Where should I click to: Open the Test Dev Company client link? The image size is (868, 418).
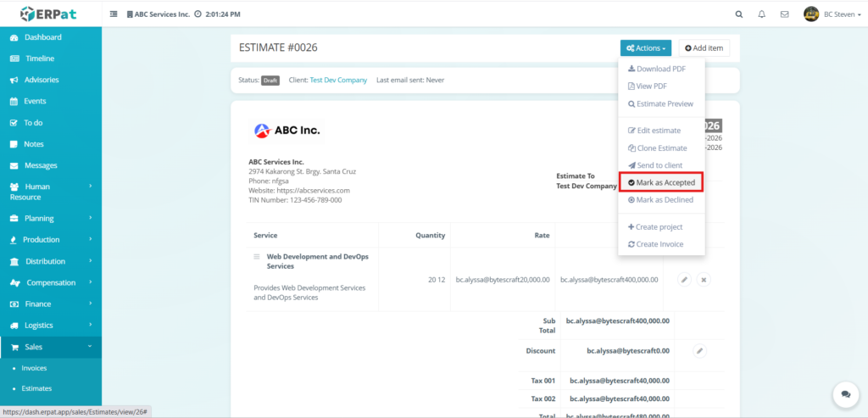338,81
